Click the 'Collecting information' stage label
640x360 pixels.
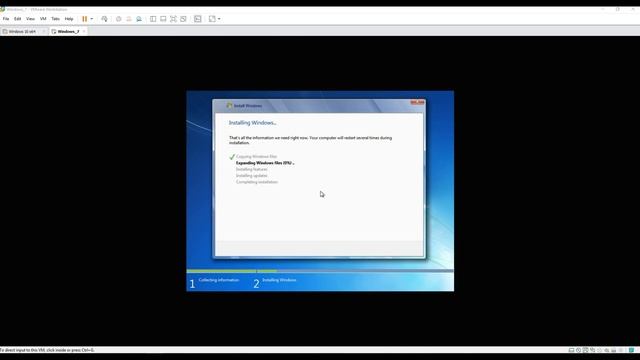(218, 280)
